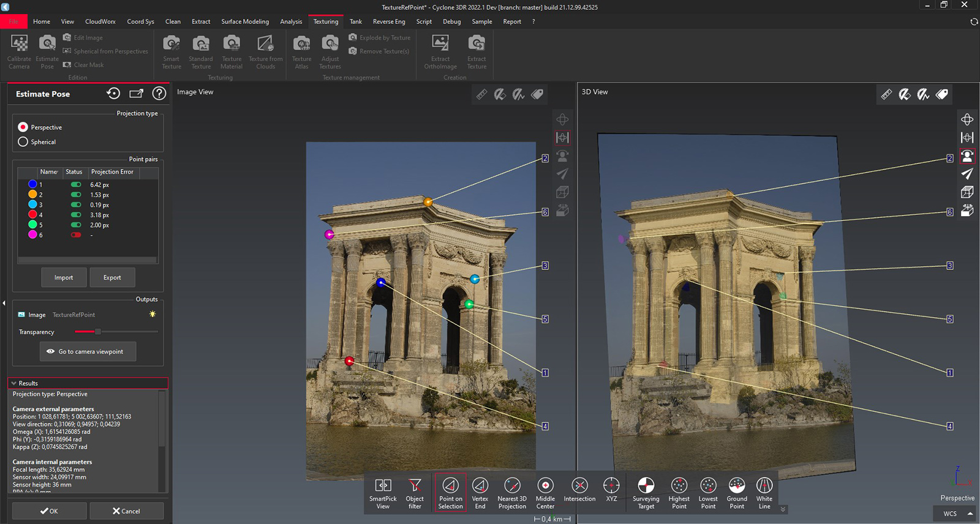Screen dimensions: 980x524
Task: Toggle status switch for point pair 6
Action: (x=76, y=235)
